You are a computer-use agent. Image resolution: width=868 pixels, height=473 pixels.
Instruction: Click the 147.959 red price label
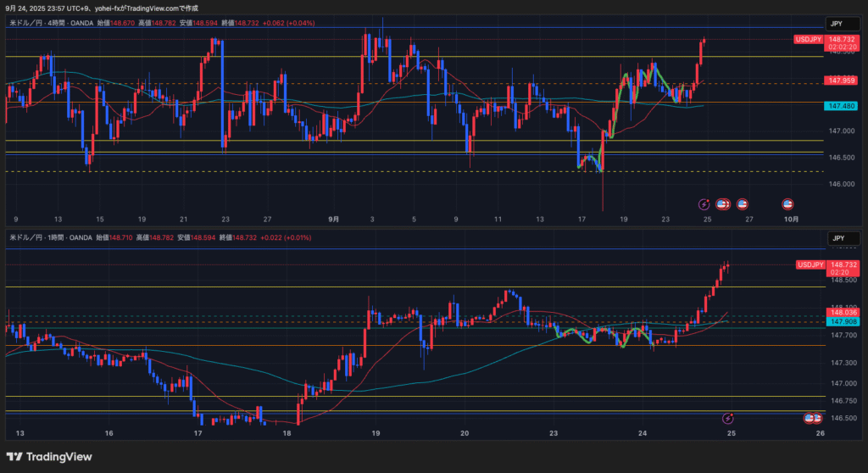click(841, 81)
